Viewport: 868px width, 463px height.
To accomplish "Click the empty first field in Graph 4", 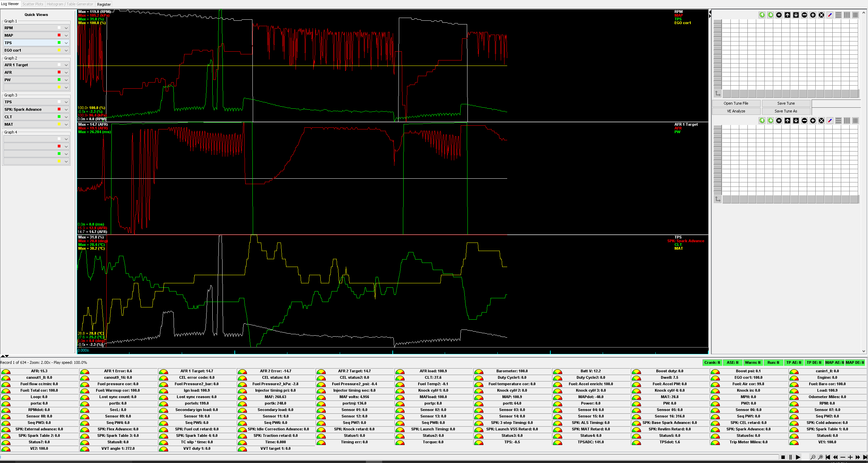I will click(x=30, y=139).
